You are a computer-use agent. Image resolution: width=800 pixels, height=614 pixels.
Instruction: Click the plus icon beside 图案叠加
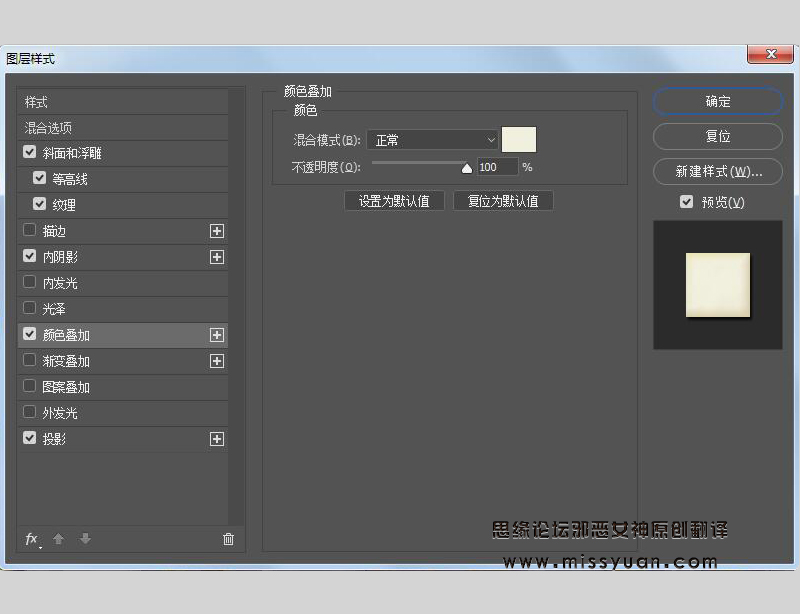(x=217, y=386)
